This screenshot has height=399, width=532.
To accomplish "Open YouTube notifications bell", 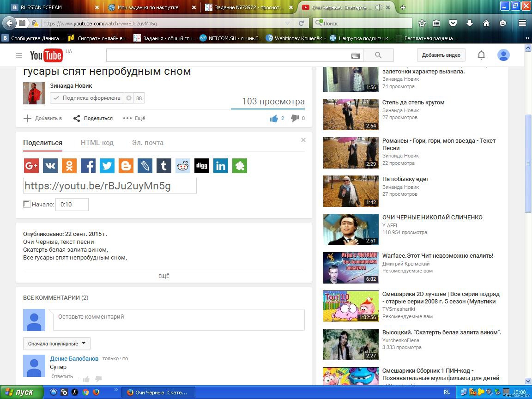I will click(481, 55).
